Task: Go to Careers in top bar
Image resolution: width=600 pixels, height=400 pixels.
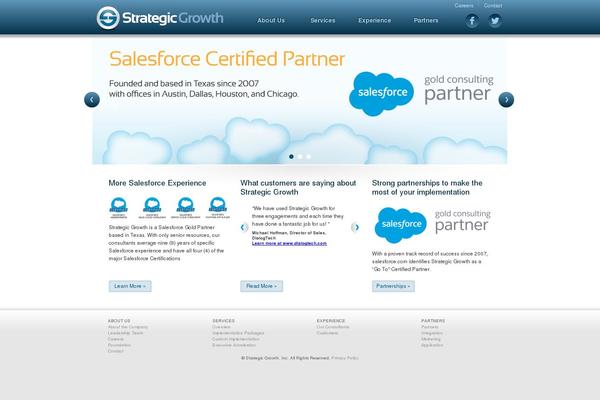Action: (x=464, y=6)
